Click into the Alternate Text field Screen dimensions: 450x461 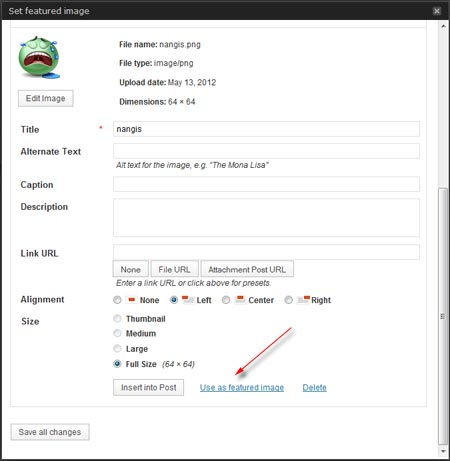266,151
